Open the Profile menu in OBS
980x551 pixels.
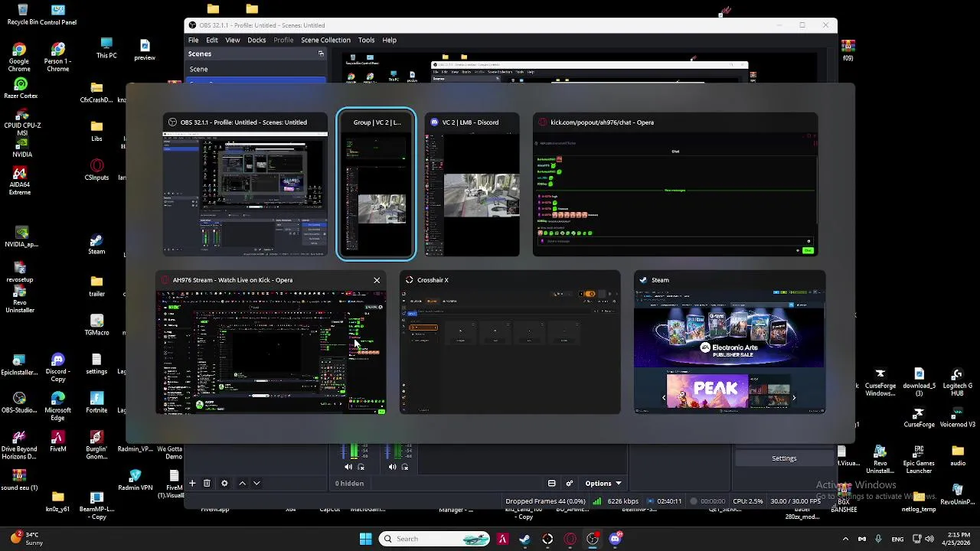click(x=283, y=40)
